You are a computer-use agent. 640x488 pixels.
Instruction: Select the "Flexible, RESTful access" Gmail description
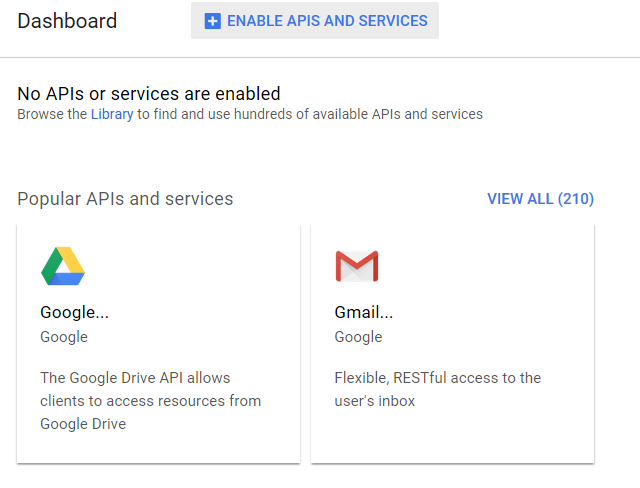coord(437,389)
